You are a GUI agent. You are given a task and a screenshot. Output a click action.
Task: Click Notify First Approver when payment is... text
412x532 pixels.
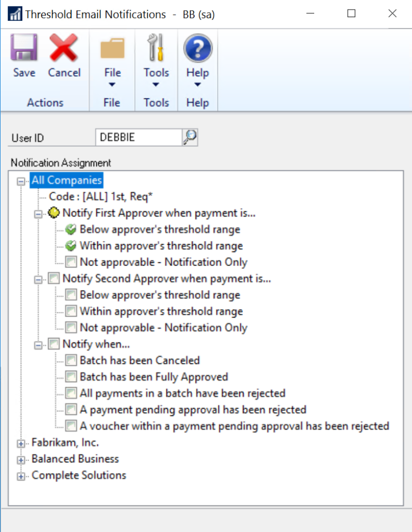[159, 213]
